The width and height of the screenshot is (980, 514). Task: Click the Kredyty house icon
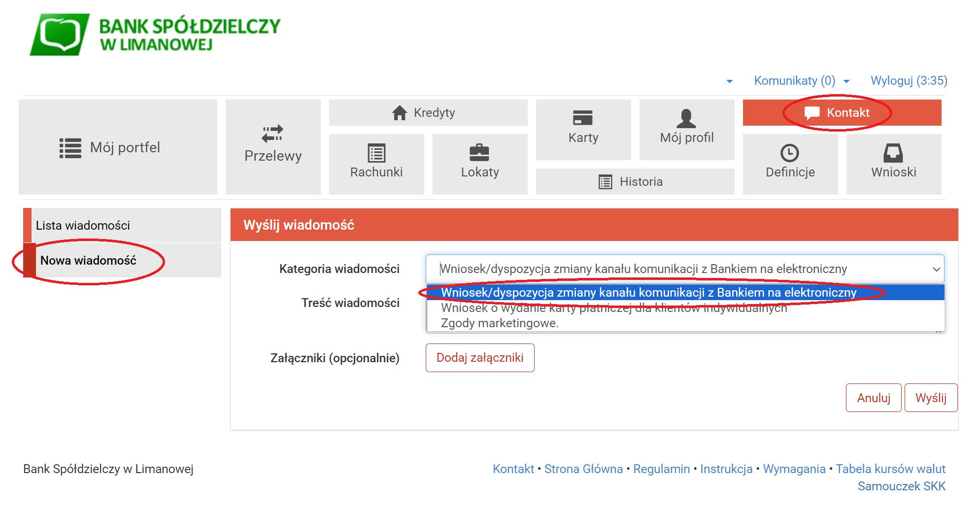(400, 113)
